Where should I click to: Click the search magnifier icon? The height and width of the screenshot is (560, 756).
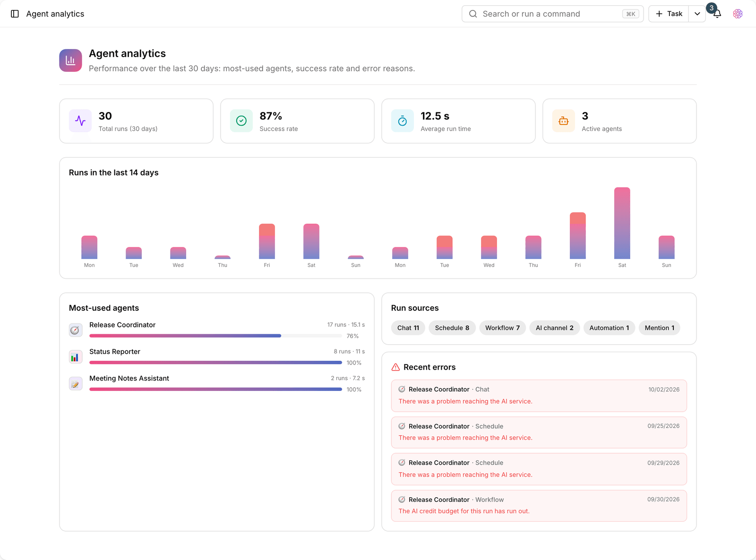coord(473,14)
